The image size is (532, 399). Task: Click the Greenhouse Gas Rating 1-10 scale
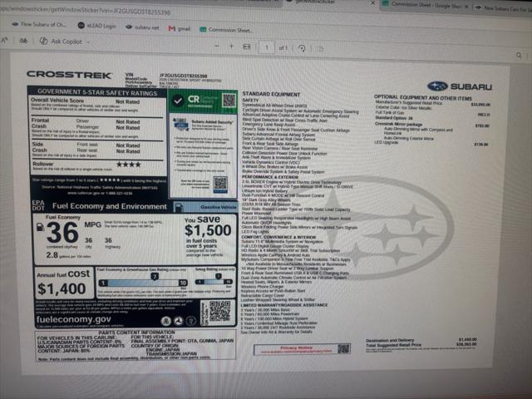click(x=143, y=283)
